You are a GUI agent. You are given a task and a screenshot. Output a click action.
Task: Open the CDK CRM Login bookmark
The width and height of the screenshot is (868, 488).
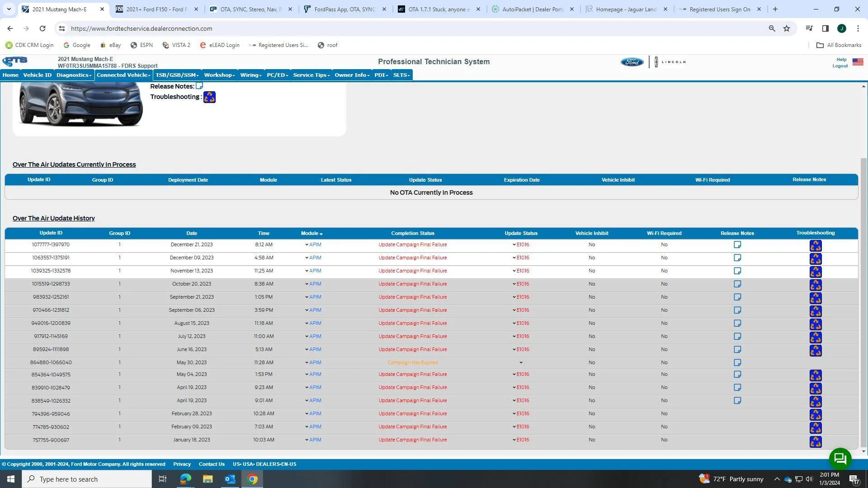pyautogui.click(x=29, y=45)
